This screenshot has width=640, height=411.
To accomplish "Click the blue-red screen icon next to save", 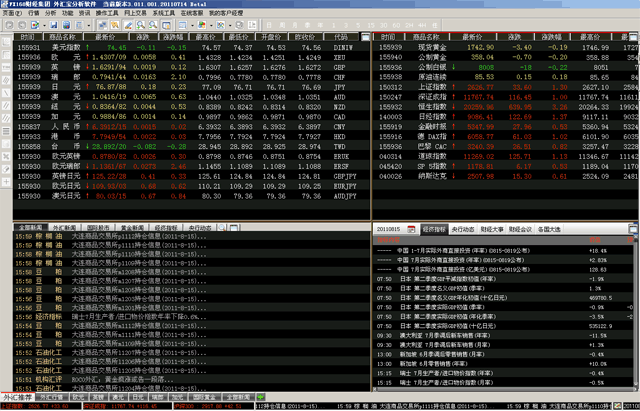I will 67,25.
